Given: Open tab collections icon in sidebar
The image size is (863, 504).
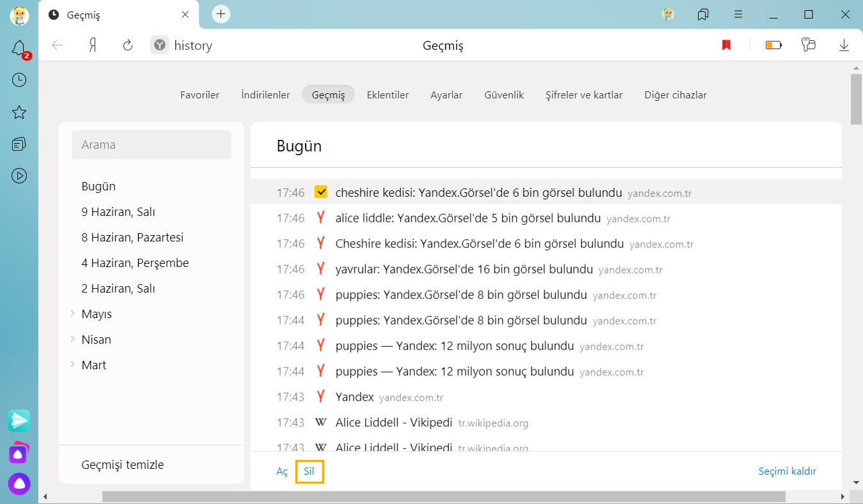Looking at the screenshot, I should (19, 144).
